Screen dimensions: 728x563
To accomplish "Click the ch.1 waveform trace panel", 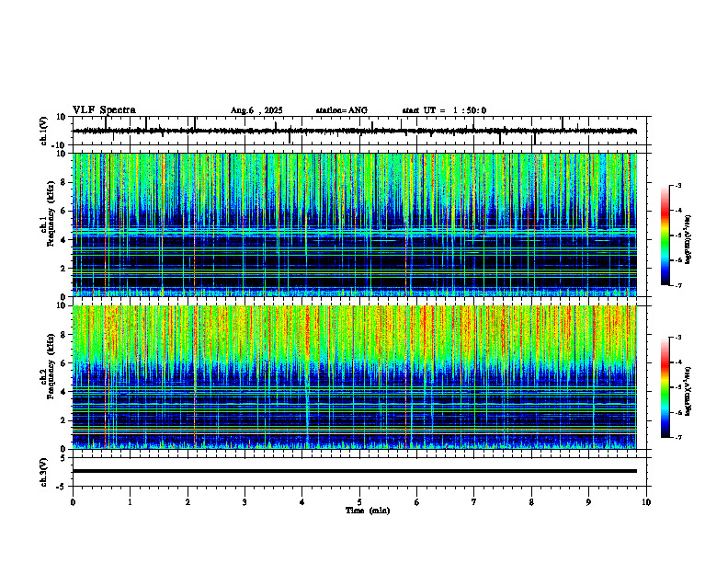I will [x=361, y=131].
